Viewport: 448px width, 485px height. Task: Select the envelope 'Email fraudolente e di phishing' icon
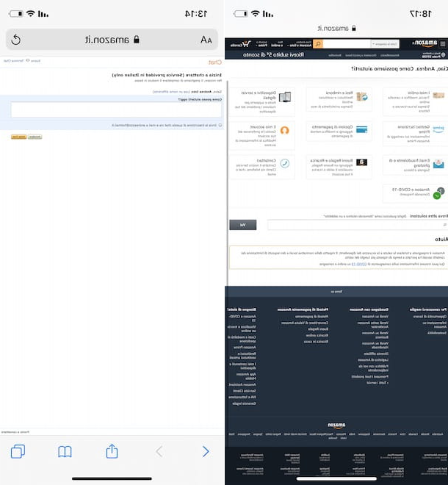coord(438,164)
